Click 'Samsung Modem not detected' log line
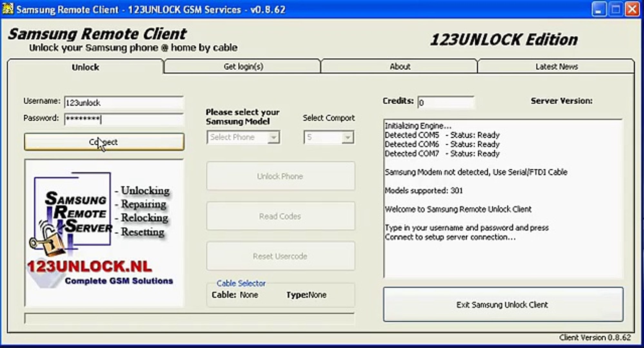Screen dimensions: 644x348 [476, 172]
